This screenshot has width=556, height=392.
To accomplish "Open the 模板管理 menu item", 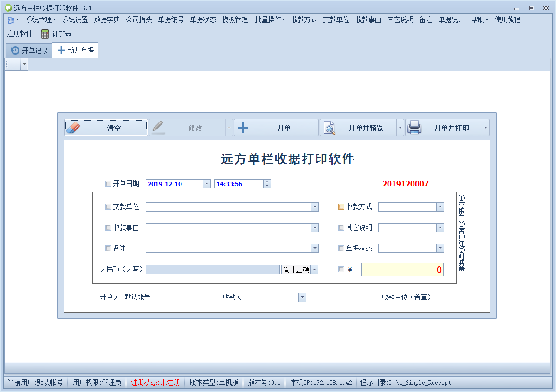I will (x=235, y=20).
